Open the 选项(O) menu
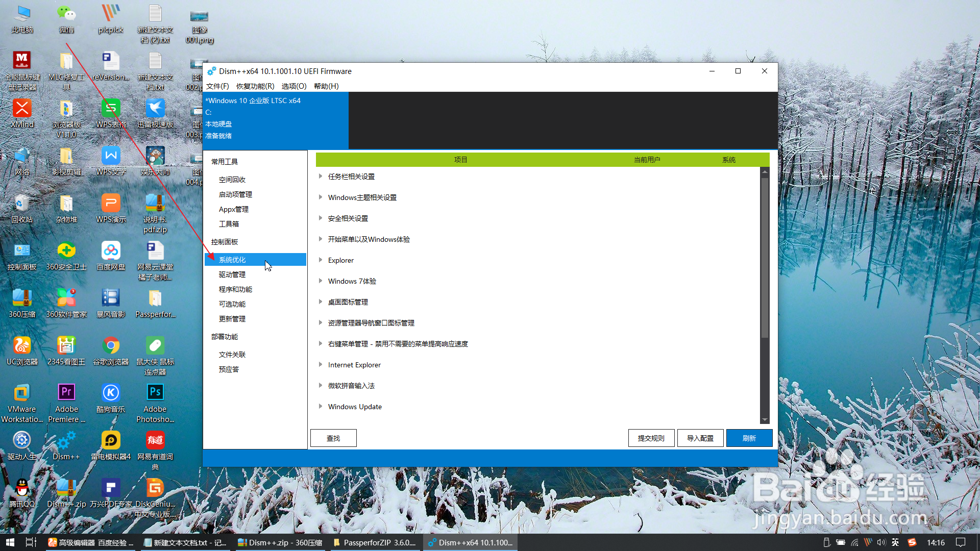980x551 pixels. pyautogui.click(x=293, y=86)
